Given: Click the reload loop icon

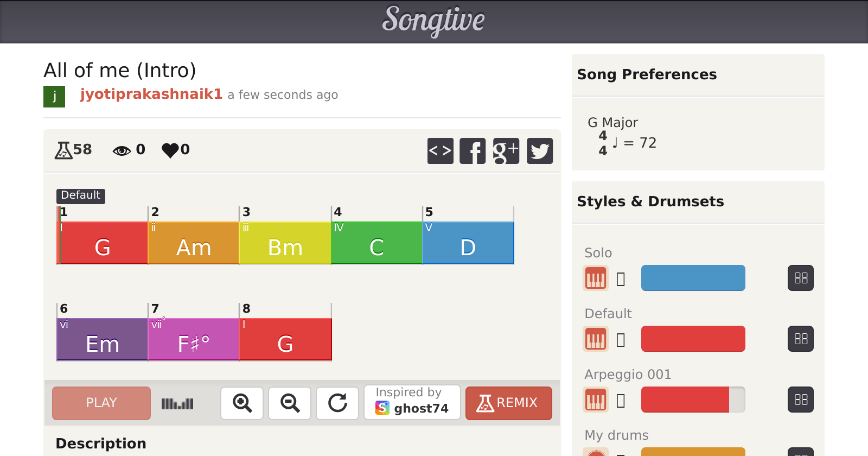Looking at the screenshot, I should click(x=337, y=403).
